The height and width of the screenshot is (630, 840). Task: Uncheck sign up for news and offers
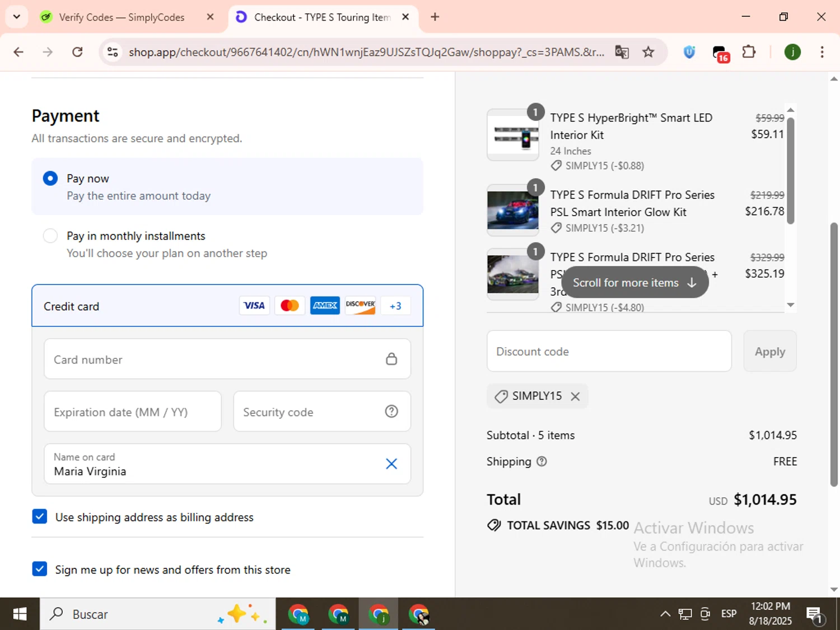[40, 569]
